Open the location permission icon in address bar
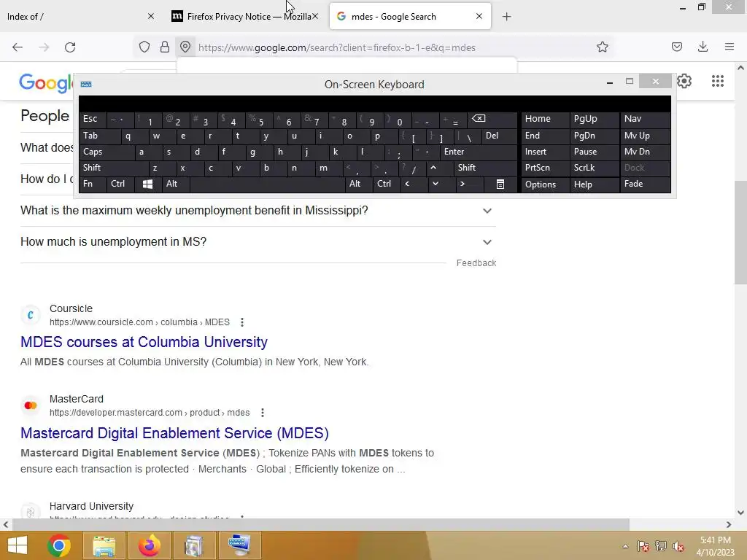The width and height of the screenshot is (747, 560). tap(185, 47)
